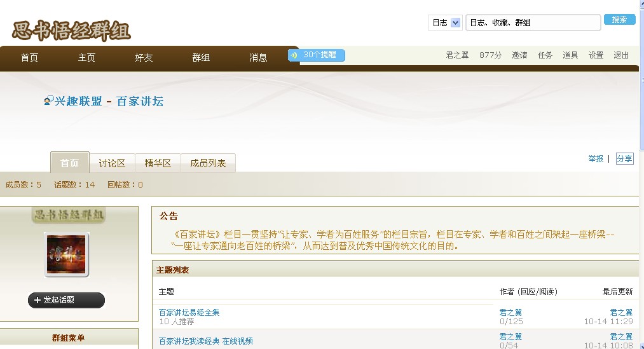The image size is (644, 349).
Task: Open topic 百家讲坛我读经典 在线视频
Action: click(206, 341)
